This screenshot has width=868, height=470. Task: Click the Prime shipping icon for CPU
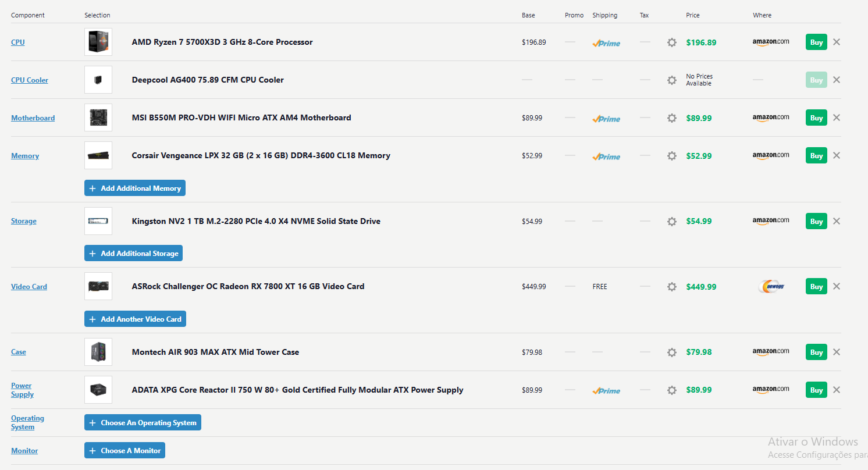[606, 43]
